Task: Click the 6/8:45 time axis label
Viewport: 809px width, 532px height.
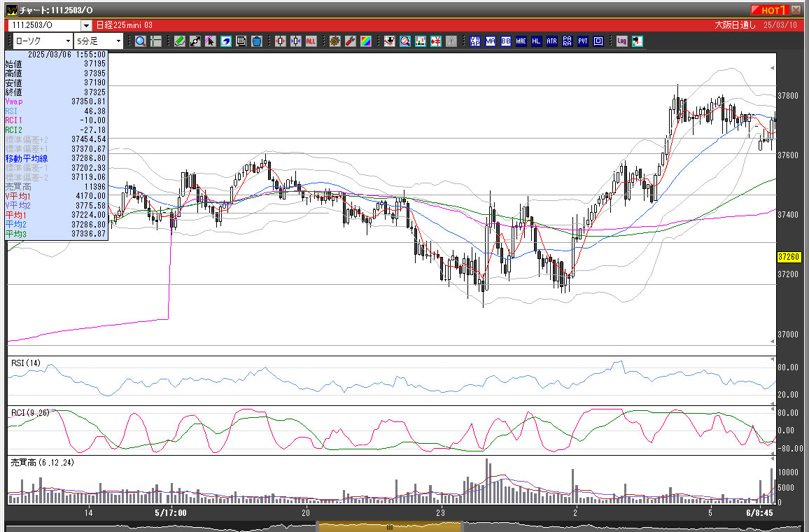Action: point(759,513)
